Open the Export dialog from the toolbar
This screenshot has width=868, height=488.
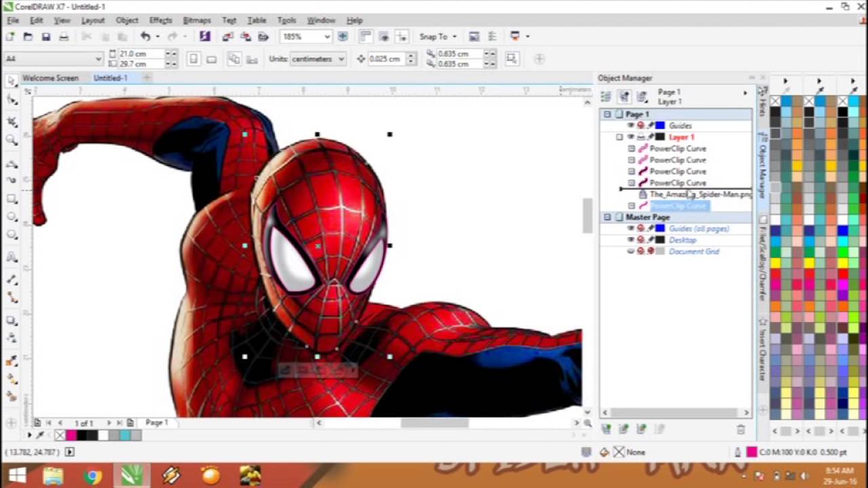[247, 36]
